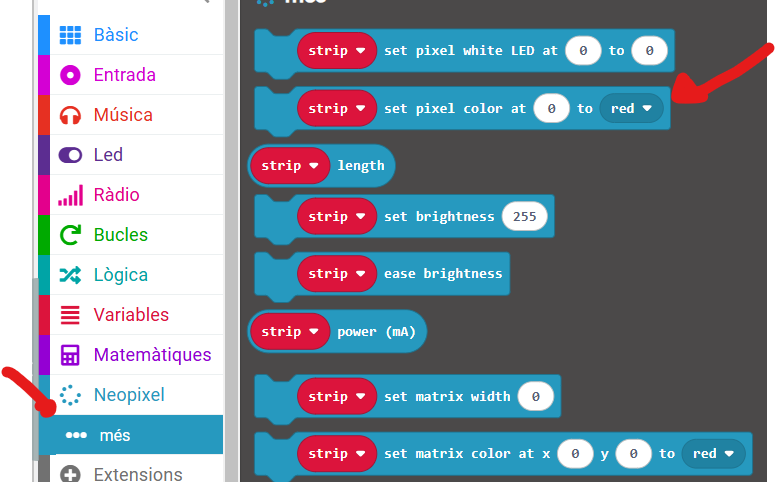Click the 255 value in set brightness block

click(x=524, y=216)
